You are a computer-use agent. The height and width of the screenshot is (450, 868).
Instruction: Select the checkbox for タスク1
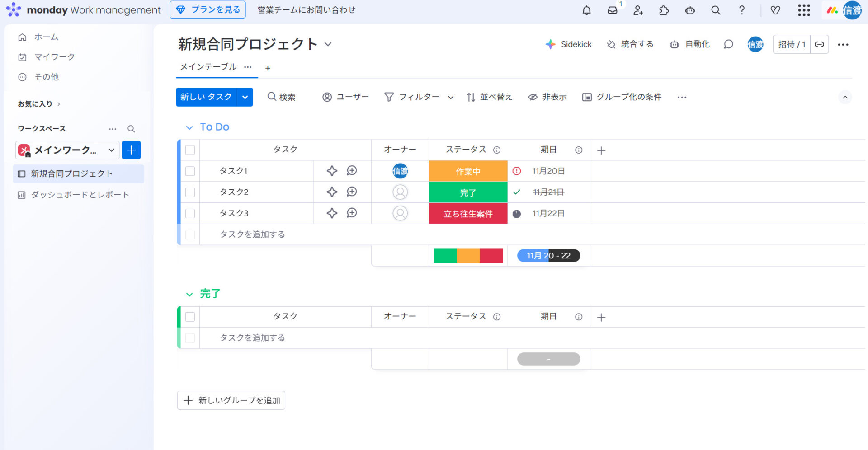[189, 171]
